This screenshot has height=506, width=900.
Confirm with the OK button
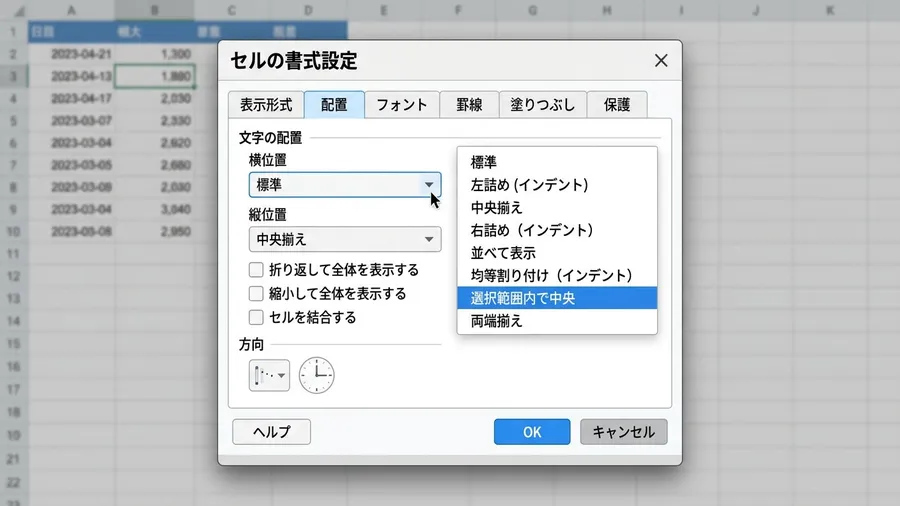[532, 432]
